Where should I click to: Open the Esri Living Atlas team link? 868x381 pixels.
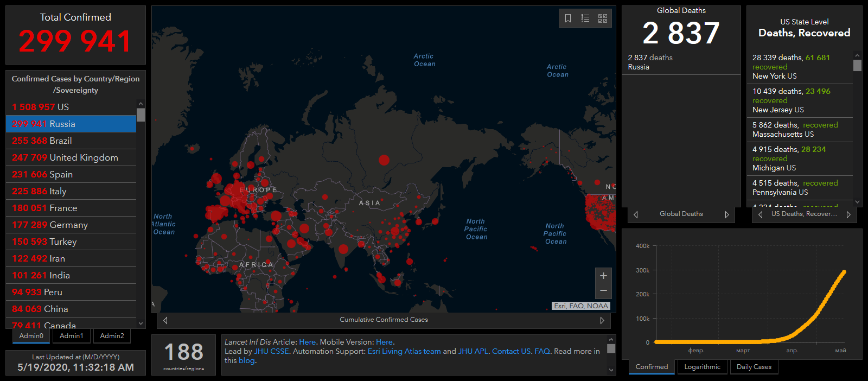coord(404,351)
